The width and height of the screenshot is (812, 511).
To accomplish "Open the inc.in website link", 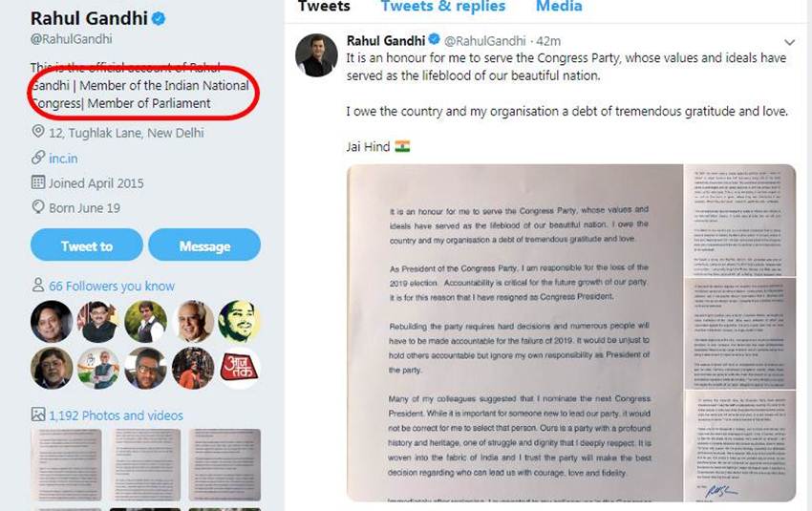I will pos(64,157).
